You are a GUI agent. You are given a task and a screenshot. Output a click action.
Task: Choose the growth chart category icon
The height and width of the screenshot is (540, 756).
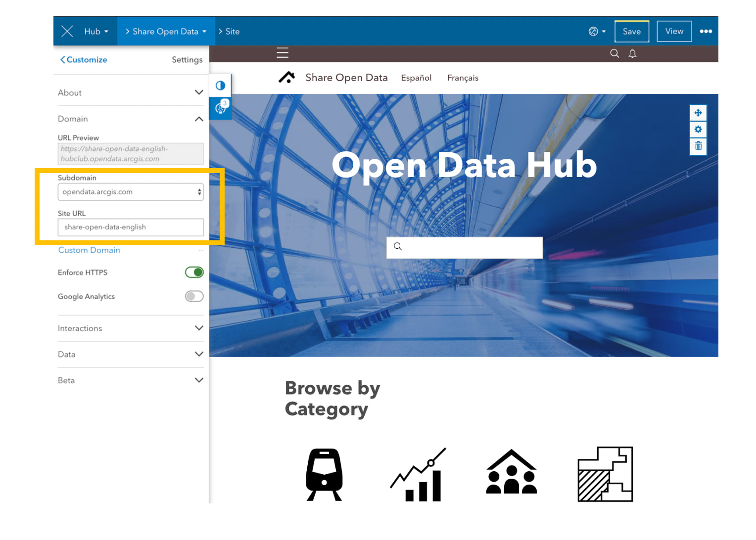click(x=418, y=475)
